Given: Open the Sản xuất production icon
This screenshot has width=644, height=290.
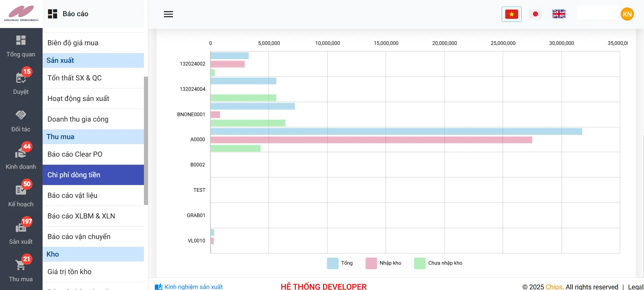Looking at the screenshot, I should (x=21, y=228).
